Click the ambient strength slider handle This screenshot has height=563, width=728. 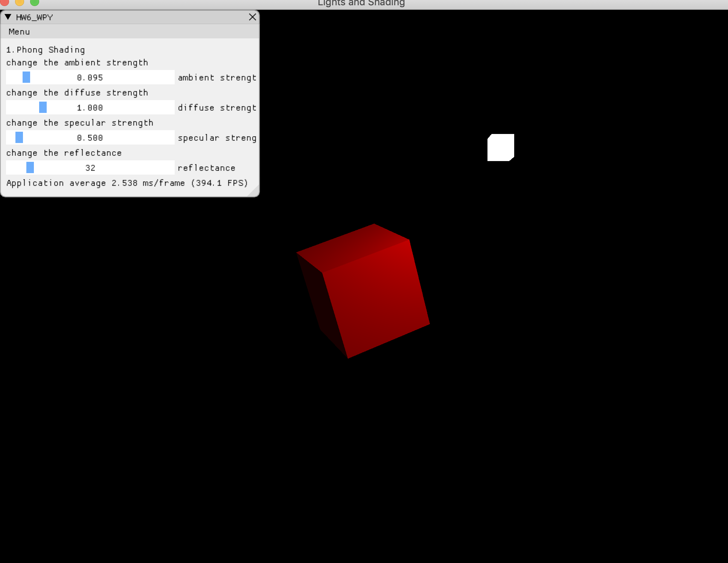point(26,77)
